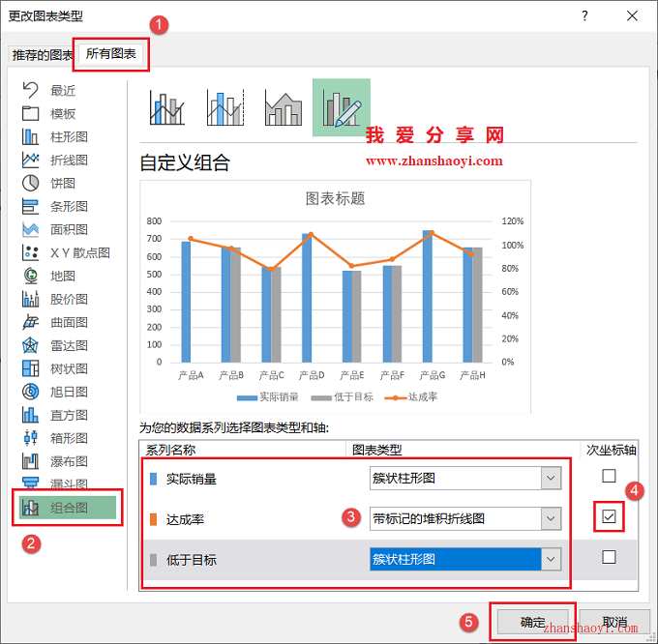Open the help question mark button

584,15
